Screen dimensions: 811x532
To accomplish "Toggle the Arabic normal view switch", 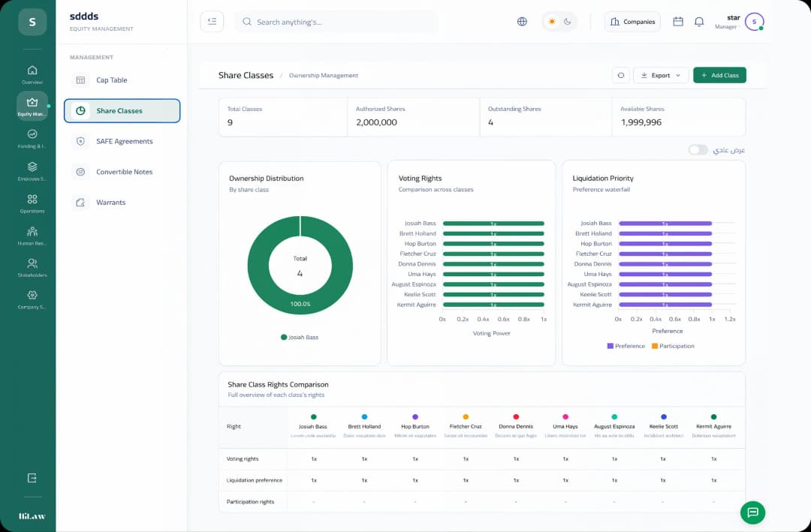I will click(x=698, y=150).
